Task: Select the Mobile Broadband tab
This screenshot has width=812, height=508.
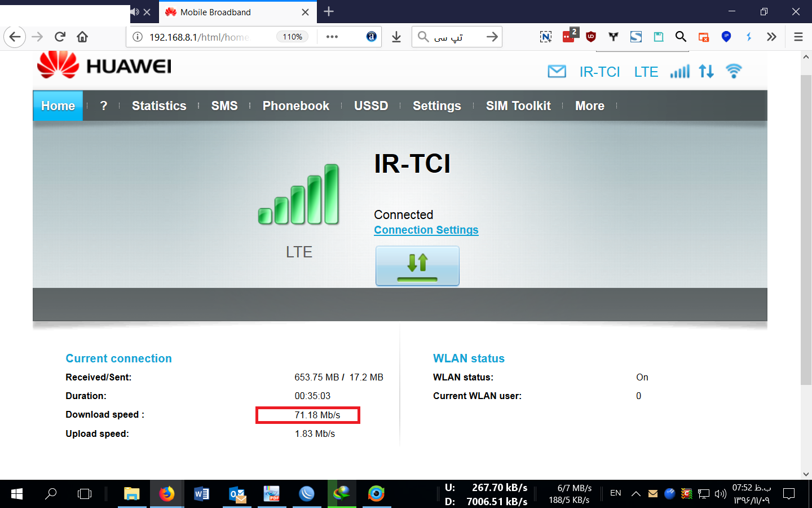Action: (237, 12)
